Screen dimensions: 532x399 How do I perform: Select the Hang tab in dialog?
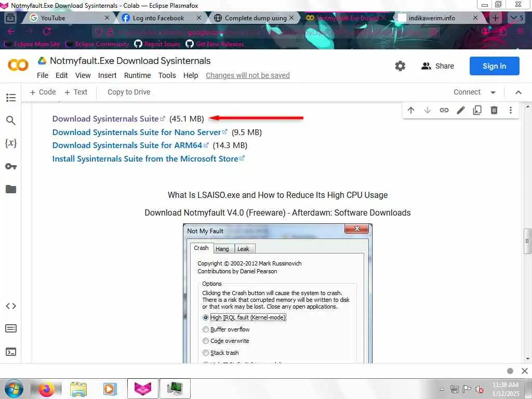coord(222,249)
